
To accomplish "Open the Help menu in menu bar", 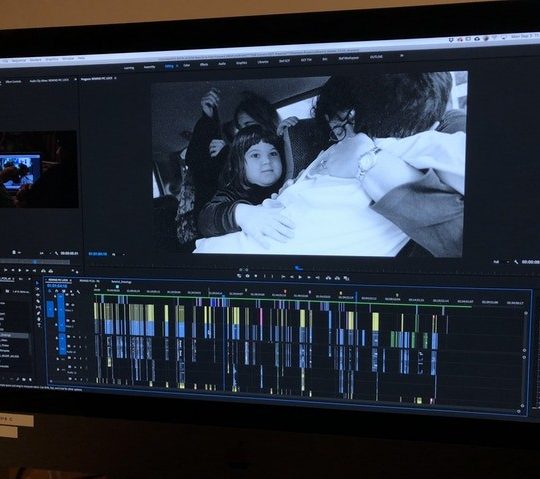I will pos(81,58).
